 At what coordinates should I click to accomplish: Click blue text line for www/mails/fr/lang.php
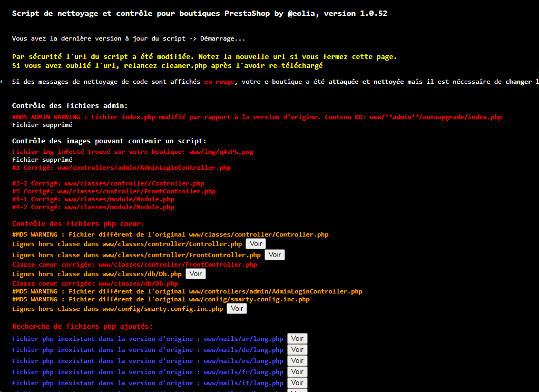[148, 371]
